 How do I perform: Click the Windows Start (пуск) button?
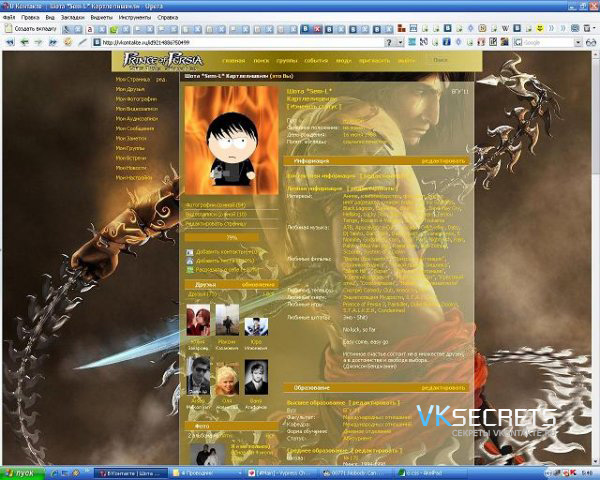23,473
